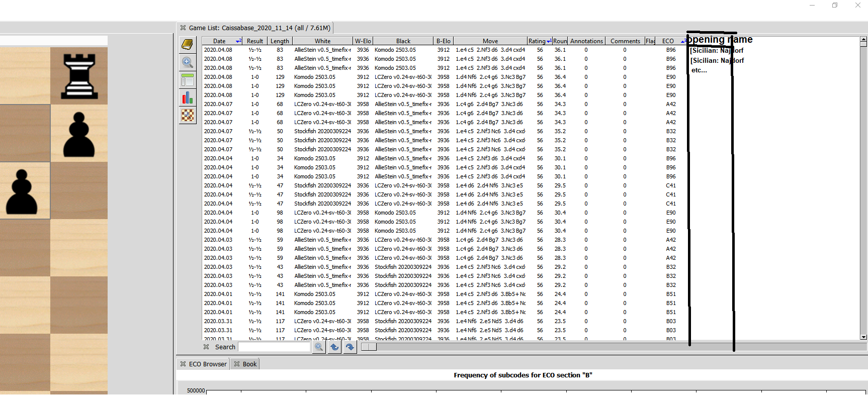Image resolution: width=868 pixels, height=398 pixels.
Task: Click the Round column header
Action: pos(560,41)
